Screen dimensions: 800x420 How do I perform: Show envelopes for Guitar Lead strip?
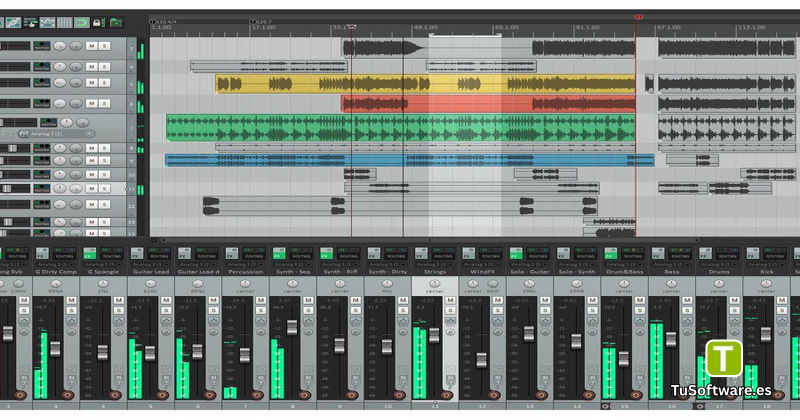click(166, 322)
